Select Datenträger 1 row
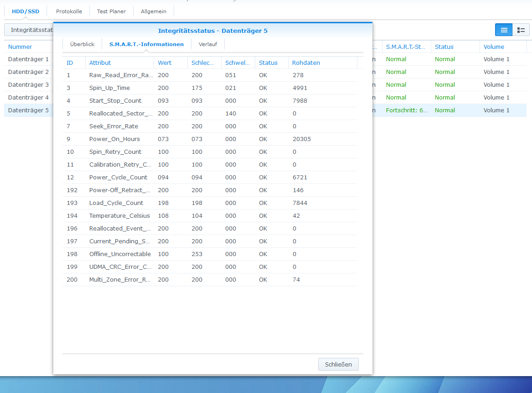 point(29,59)
